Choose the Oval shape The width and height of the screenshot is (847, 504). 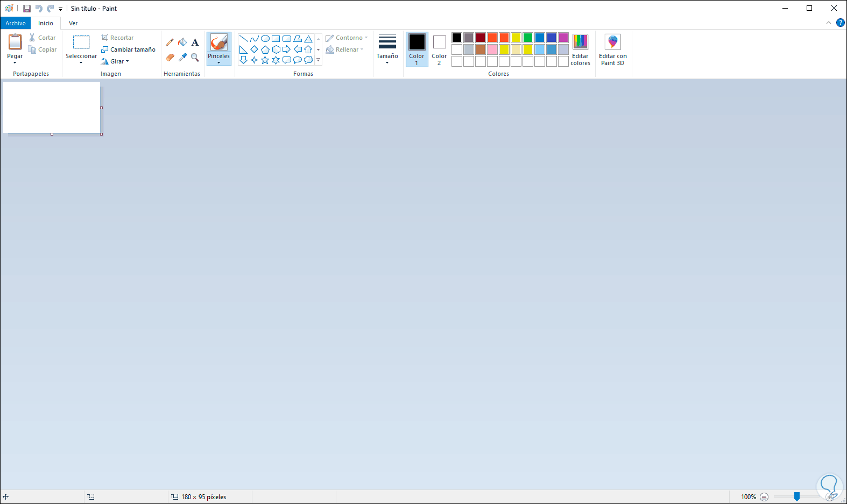click(x=265, y=39)
